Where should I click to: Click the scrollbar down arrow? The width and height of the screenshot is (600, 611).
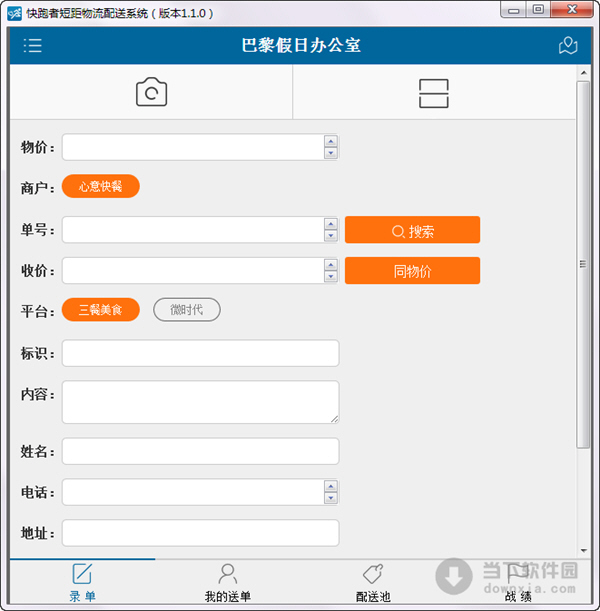click(583, 551)
